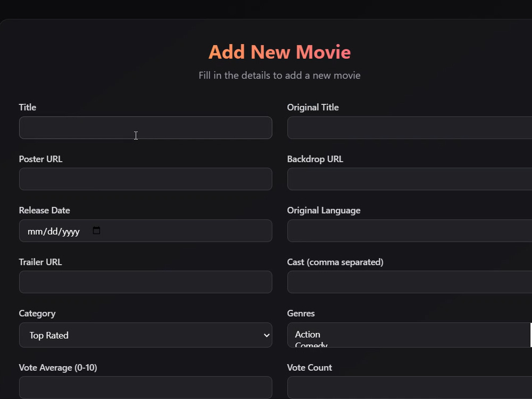Click the Release Date label
Image resolution: width=532 pixels, height=399 pixels.
click(x=45, y=210)
